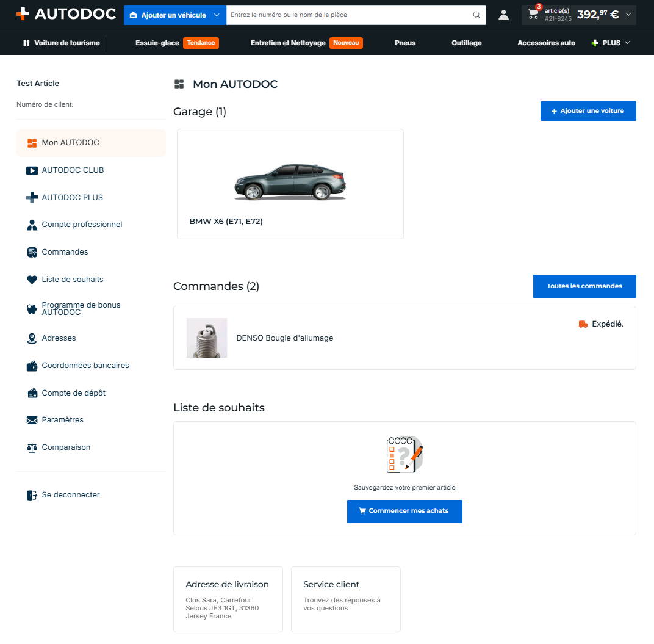Open the shopping cart icon
The image size is (654, 644).
533,14
